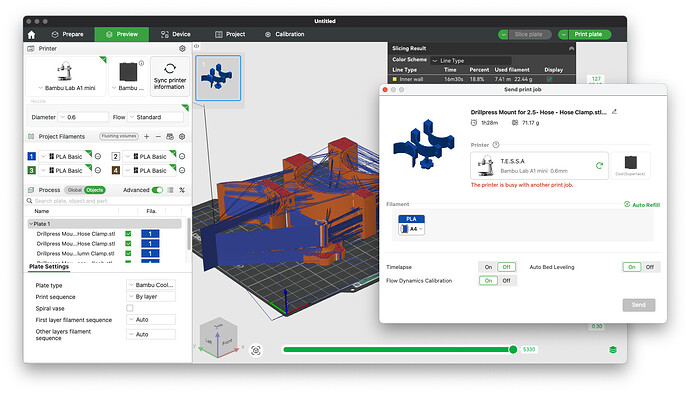Open the home screen icon
The width and height of the screenshot is (690, 393).
pyautogui.click(x=31, y=34)
